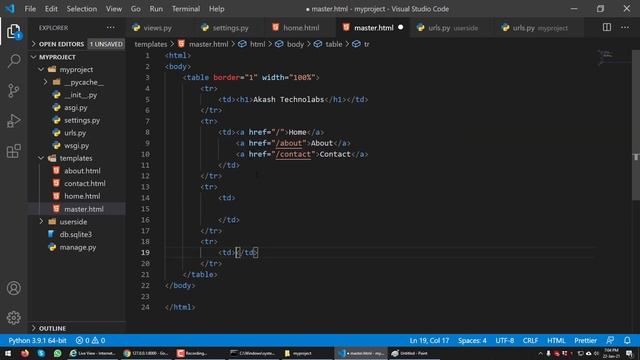Switch to the settings.py tab
Screen dimensions: 640x360
coord(230,28)
